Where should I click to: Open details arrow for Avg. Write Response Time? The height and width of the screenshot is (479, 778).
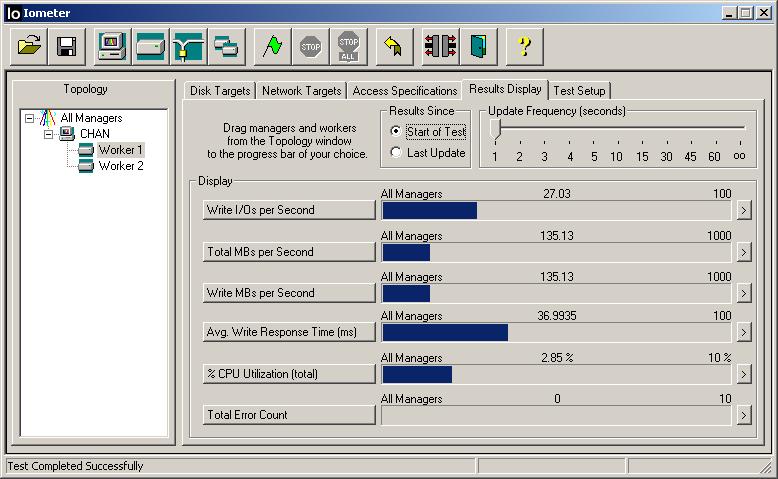(x=743, y=332)
